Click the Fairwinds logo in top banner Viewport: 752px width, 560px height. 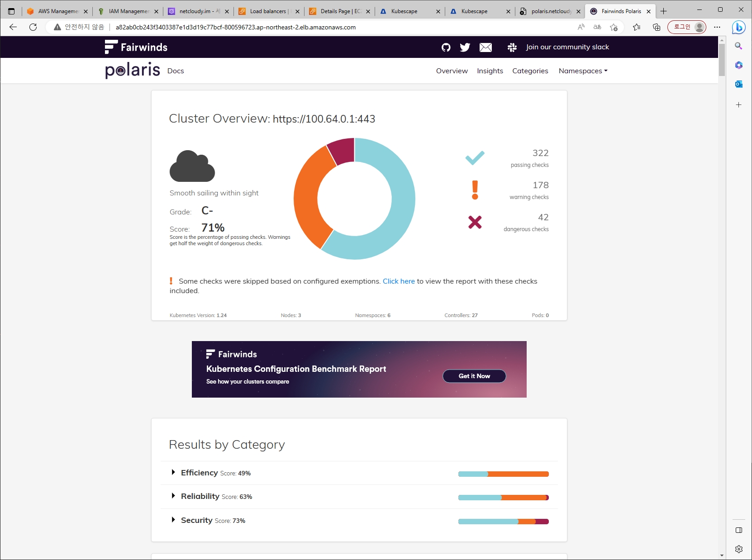pos(136,47)
